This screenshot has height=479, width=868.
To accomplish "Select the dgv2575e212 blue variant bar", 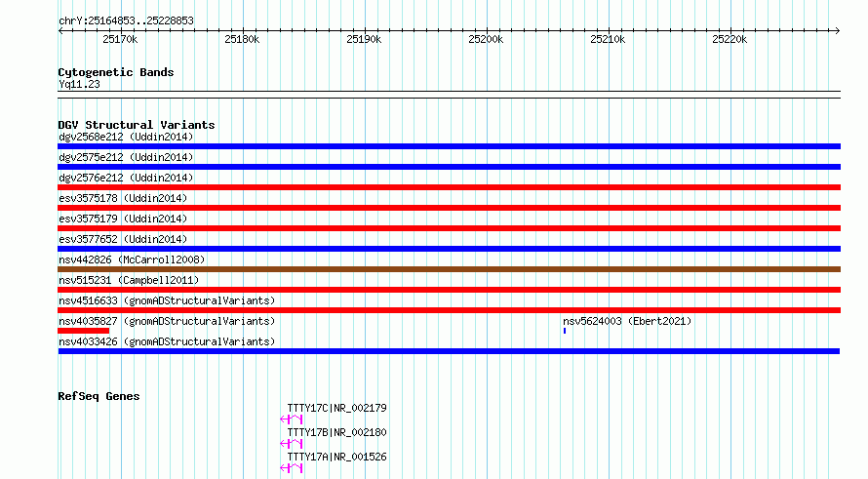I will point(449,167).
